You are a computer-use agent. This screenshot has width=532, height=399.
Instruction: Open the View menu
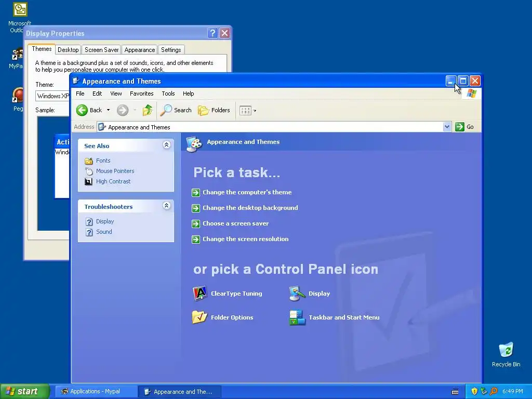(x=116, y=94)
